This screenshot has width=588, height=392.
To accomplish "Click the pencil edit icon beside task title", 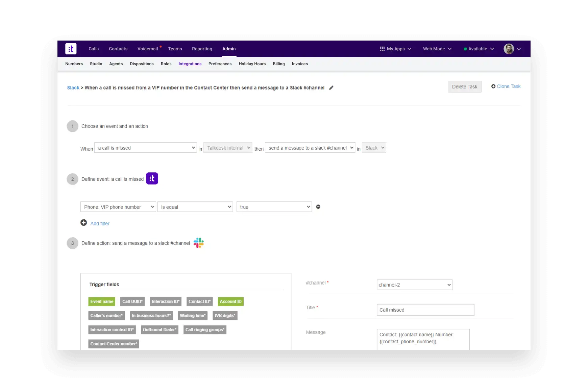I will [x=331, y=88].
